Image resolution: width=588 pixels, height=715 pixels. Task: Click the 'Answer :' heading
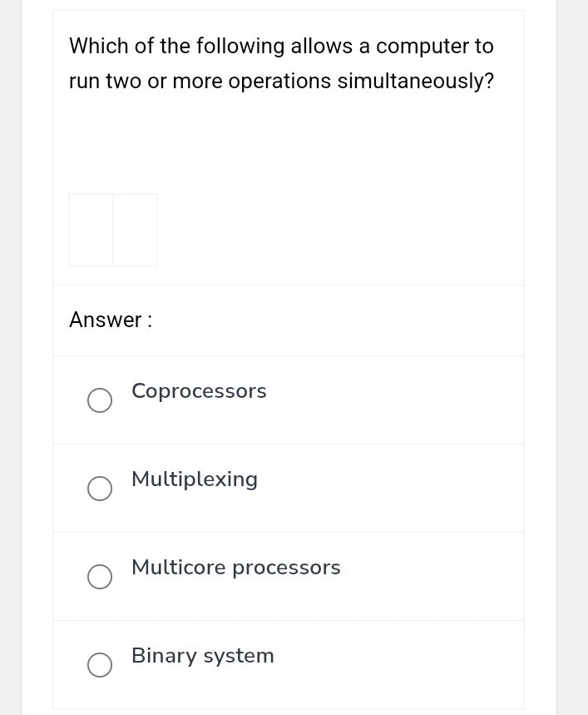110,320
